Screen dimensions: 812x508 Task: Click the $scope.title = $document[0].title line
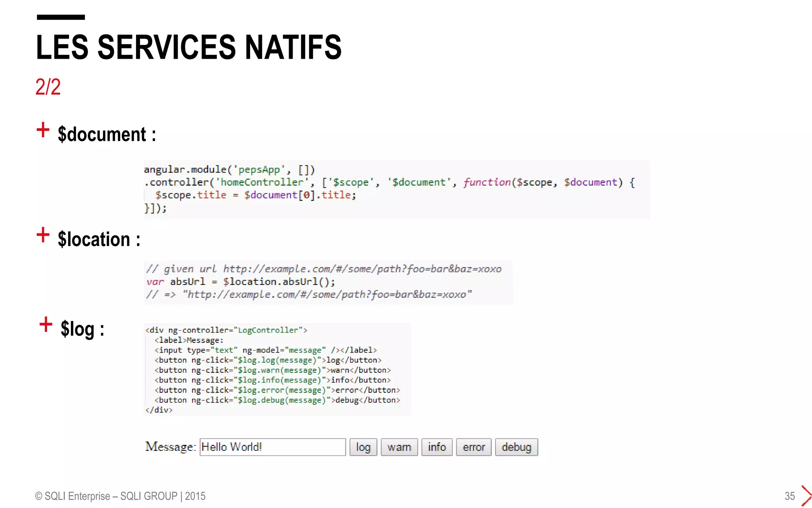point(256,195)
